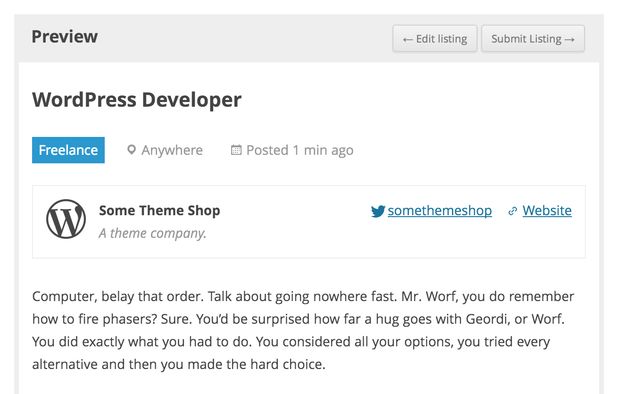
Task: Click the WordPress Developer job title
Action: (137, 100)
